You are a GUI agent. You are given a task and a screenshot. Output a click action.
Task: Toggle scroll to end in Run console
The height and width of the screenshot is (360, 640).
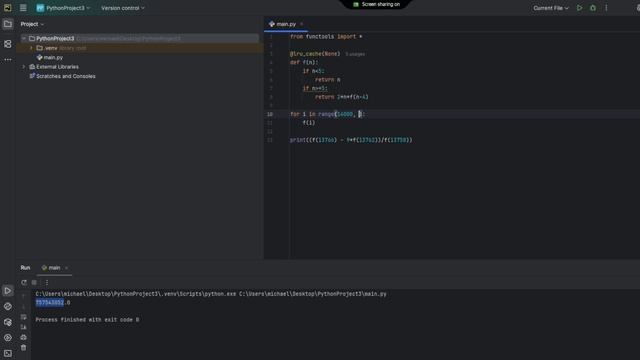(24, 327)
